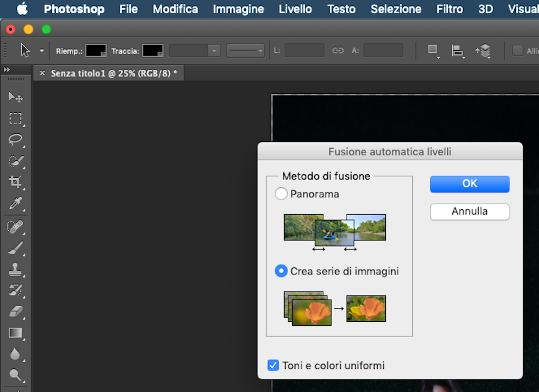Open the Traccia stroke color swatch
The image size is (539, 392).
(153, 51)
